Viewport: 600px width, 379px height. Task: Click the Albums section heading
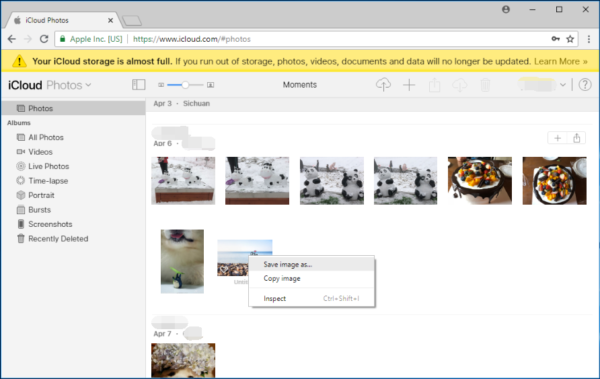point(19,123)
